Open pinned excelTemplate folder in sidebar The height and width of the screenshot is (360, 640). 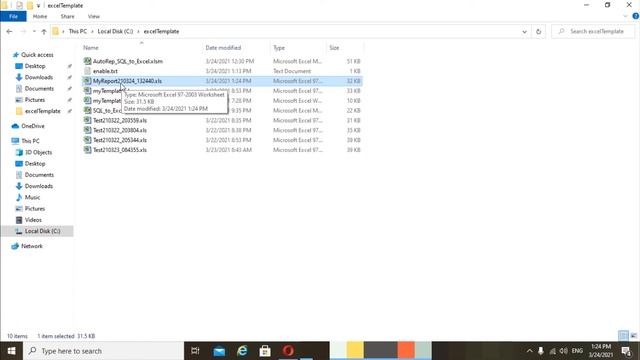[x=42, y=111]
